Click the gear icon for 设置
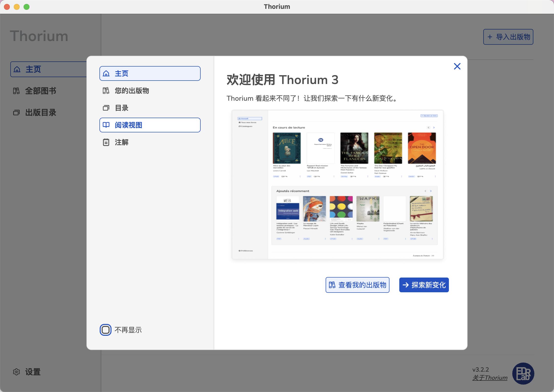The width and height of the screenshot is (554, 392). (16, 372)
